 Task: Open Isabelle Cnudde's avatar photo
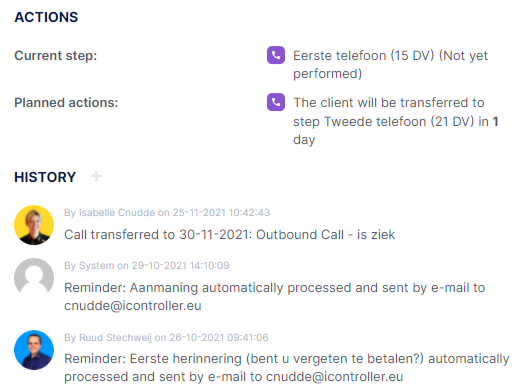pos(34,225)
